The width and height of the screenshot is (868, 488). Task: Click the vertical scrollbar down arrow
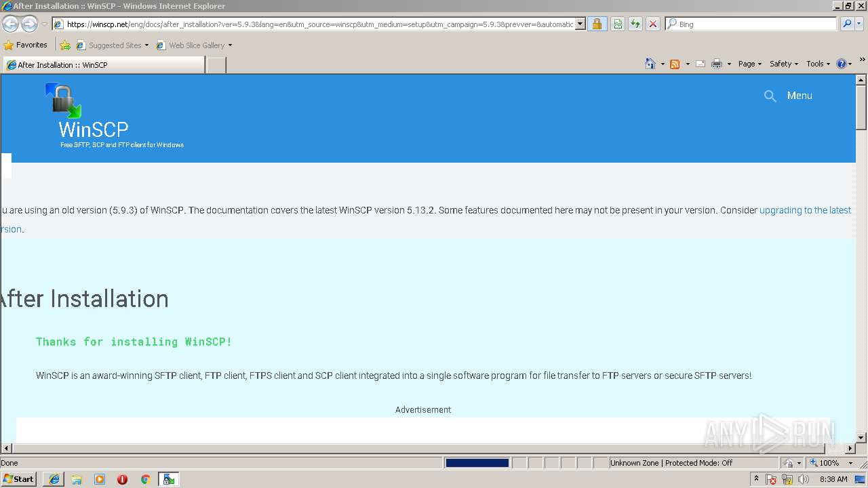[861, 438]
